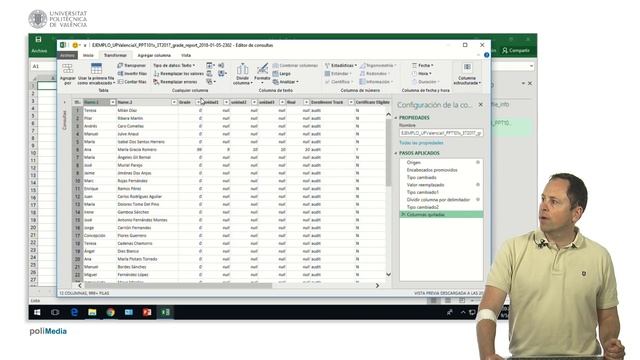Open the Agregar columna tab
Screen dimensions: 640x360
tap(154, 55)
